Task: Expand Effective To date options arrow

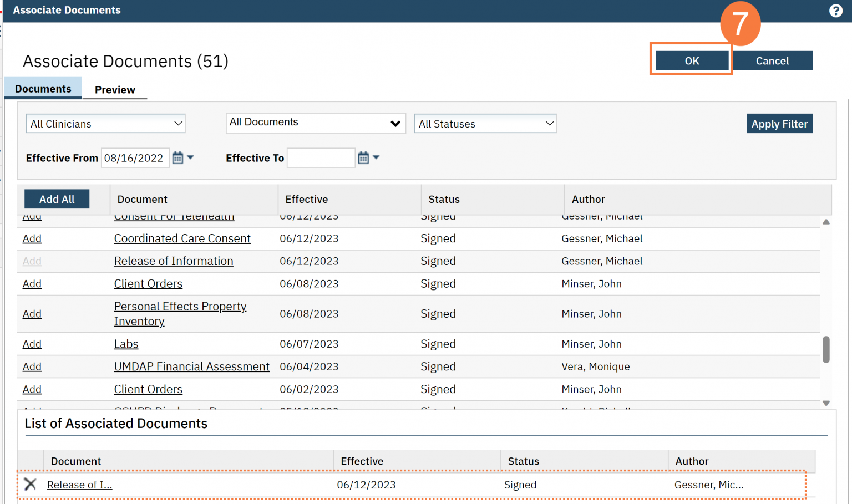Action: pyautogui.click(x=376, y=157)
